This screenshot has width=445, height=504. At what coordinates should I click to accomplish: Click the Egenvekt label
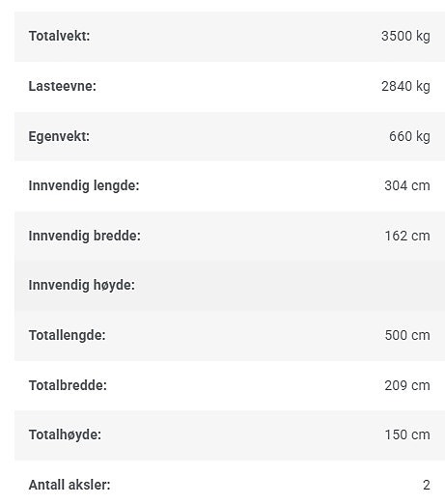[59, 136]
